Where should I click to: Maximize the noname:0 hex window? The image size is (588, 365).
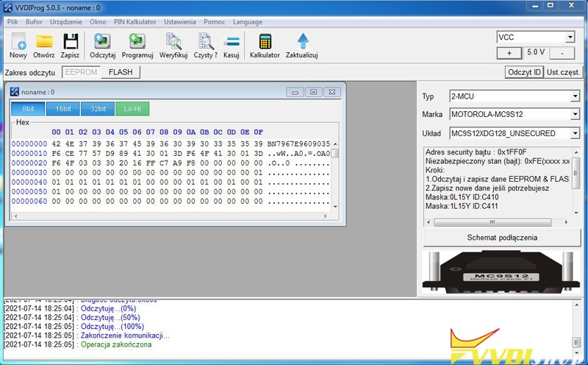[314, 92]
